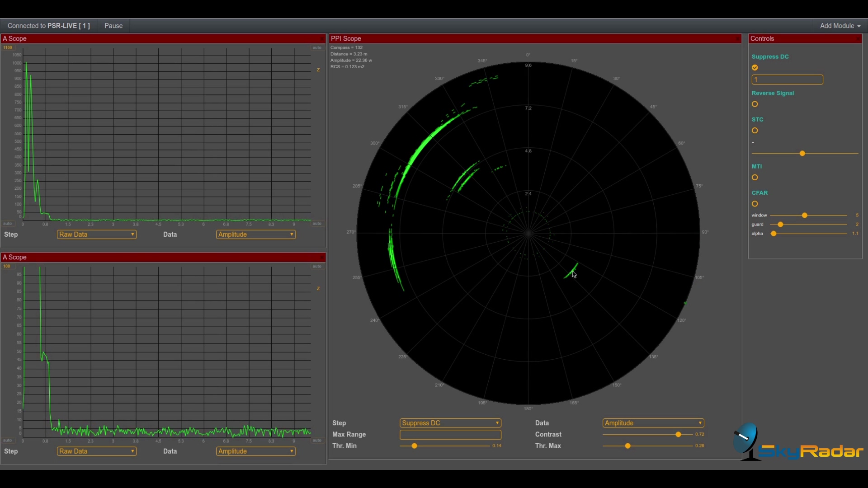This screenshot has width=868, height=488.
Task: Click the top auto button on lower A Scope
Action: pyautogui.click(x=316, y=266)
